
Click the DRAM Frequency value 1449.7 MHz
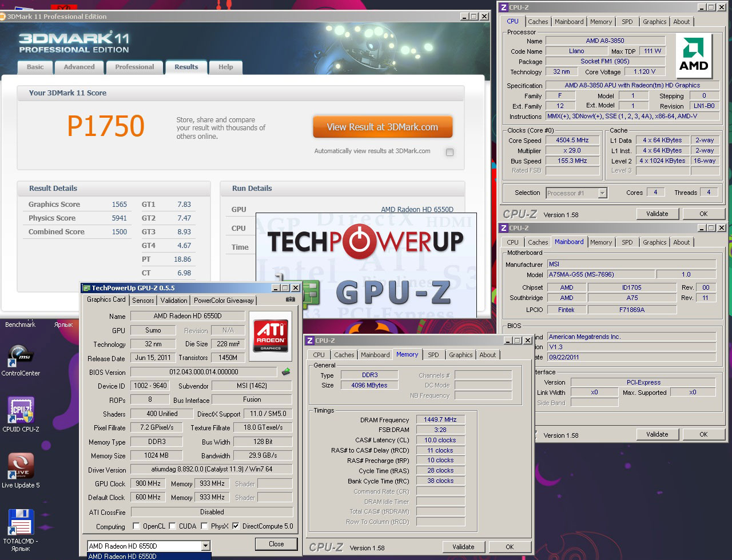tap(440, 420)
